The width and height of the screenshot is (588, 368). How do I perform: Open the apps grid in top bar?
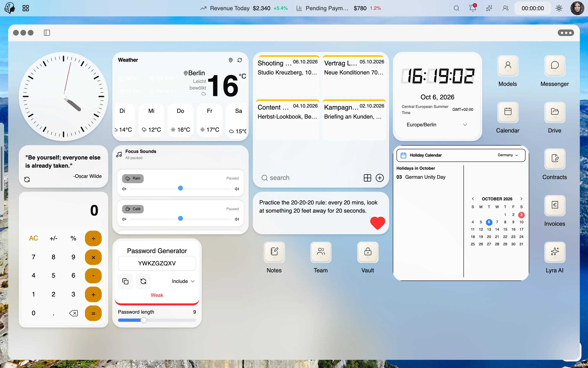click(x=26, y=8)
